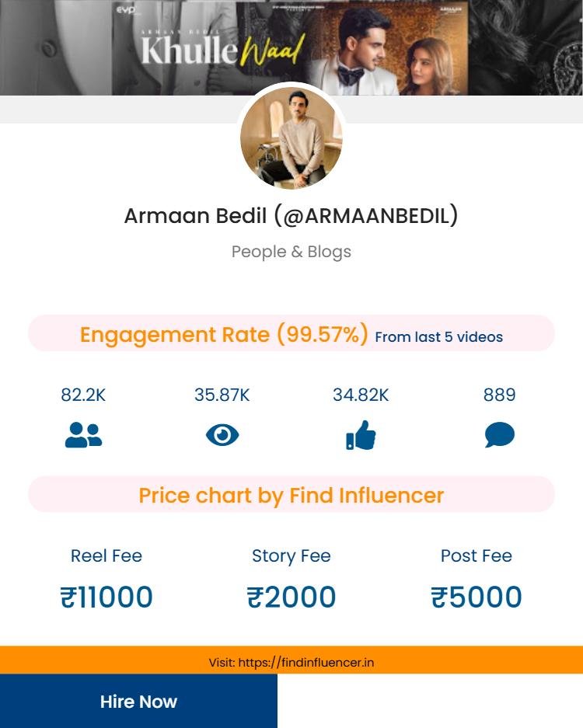This screenshot has width=583, height=728.
Task: Click the followers people icon
Action: pos(83,435)
